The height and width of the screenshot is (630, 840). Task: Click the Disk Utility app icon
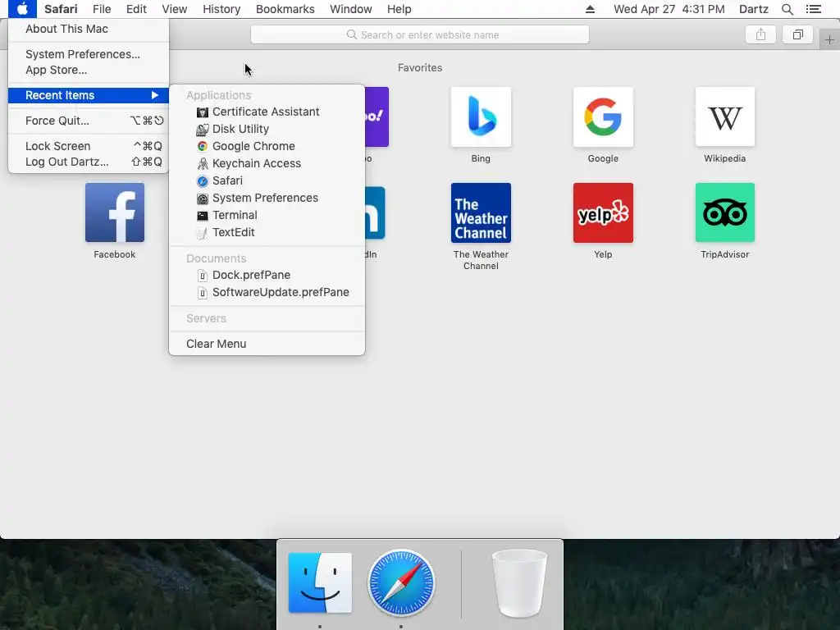(203, 129)
